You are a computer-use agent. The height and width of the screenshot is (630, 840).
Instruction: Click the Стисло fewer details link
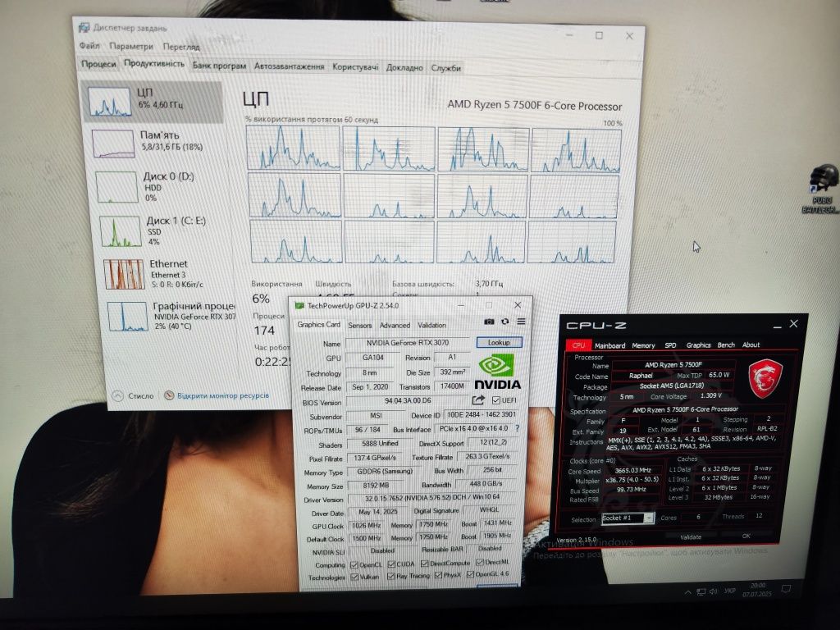[140, 396]
